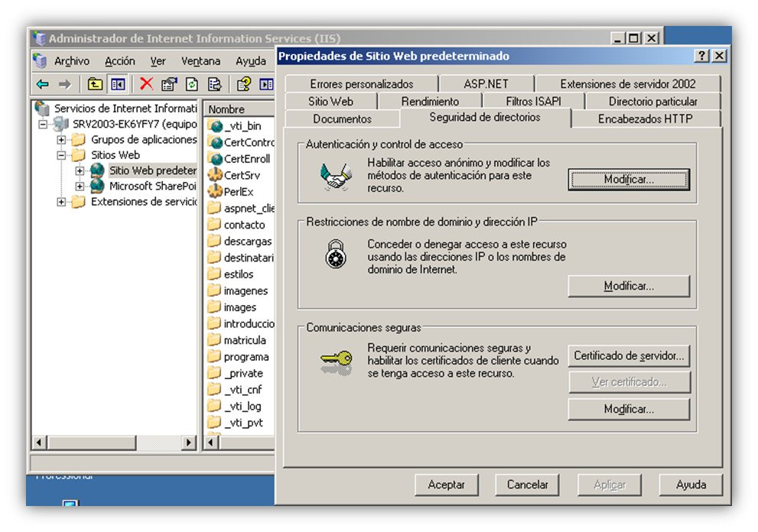758x532 pixels.
Task: Click the dialog Ayuda button
Action: pyautogui.click(x=691, y=484)
